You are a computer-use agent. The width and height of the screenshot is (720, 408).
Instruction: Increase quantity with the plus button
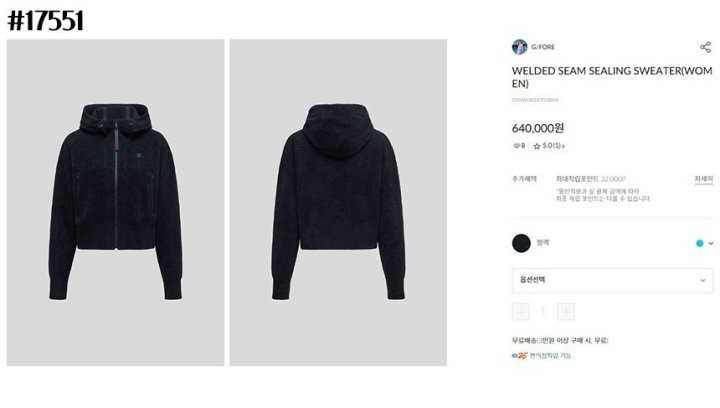[566, 312]
